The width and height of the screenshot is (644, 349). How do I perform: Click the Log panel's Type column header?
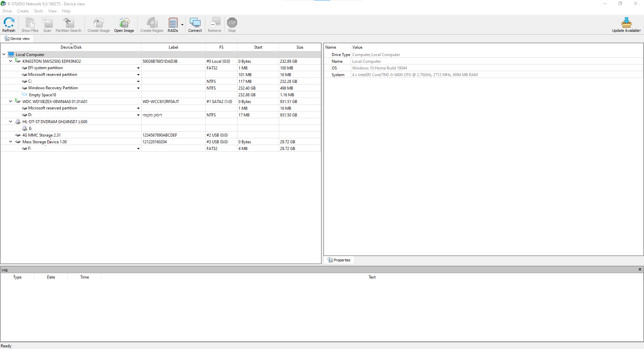[17, 277]
